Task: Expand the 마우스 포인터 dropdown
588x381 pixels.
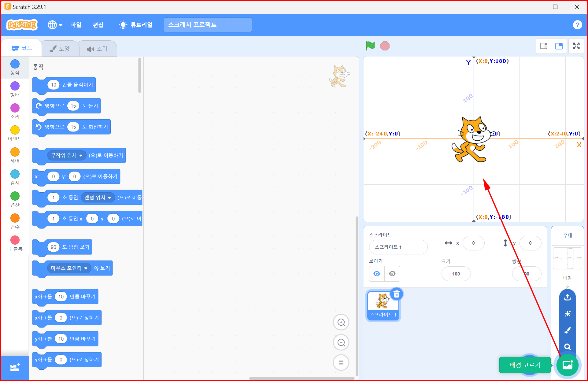Action: point(86,268)
